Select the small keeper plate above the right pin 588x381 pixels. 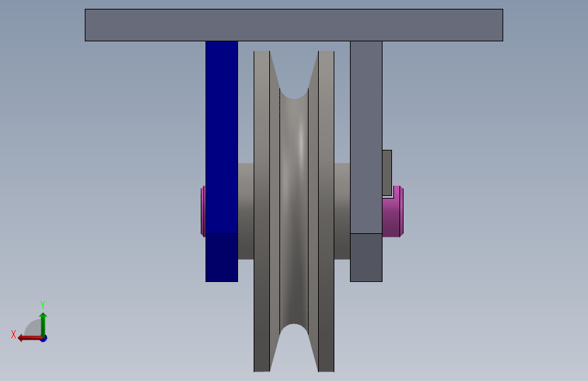[x=387, y=173]
